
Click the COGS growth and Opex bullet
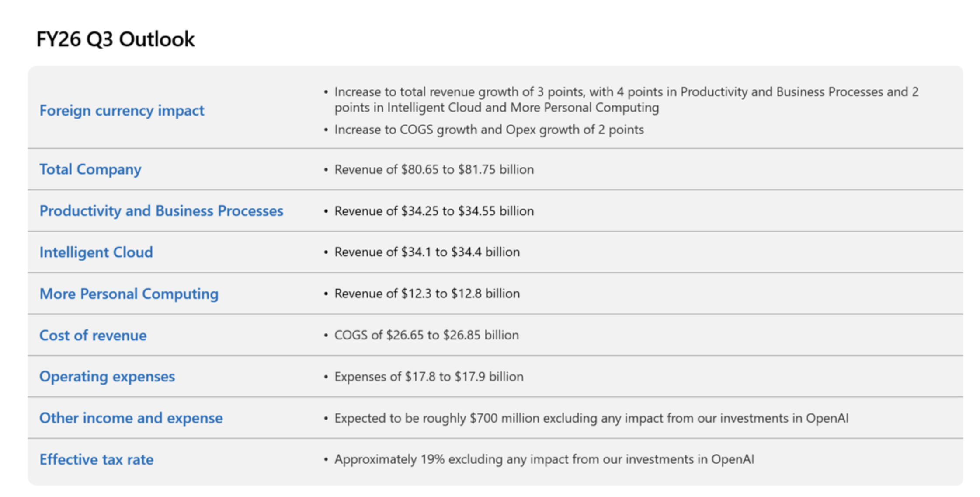[x=489, y=130]
